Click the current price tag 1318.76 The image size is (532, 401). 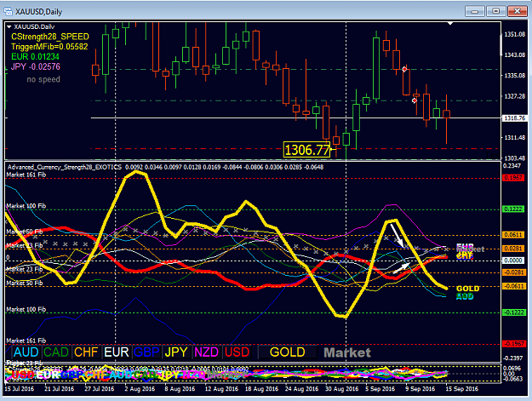click(515, 118)
